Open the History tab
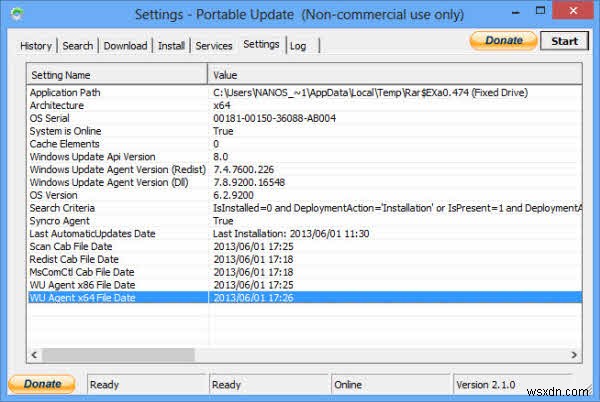 tap(36, 46)
